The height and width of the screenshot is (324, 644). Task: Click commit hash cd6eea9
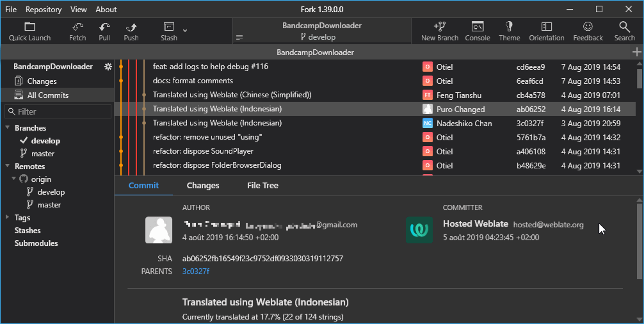coord(531,67)
